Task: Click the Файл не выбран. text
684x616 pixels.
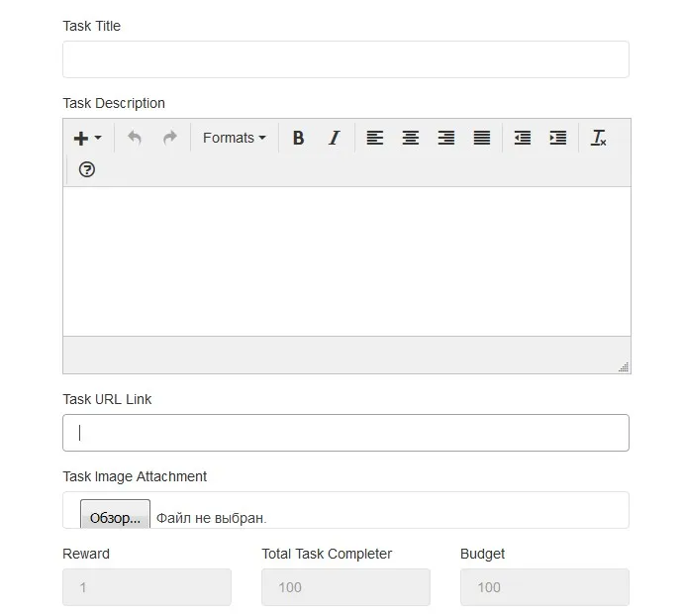Action: (212, 518)
